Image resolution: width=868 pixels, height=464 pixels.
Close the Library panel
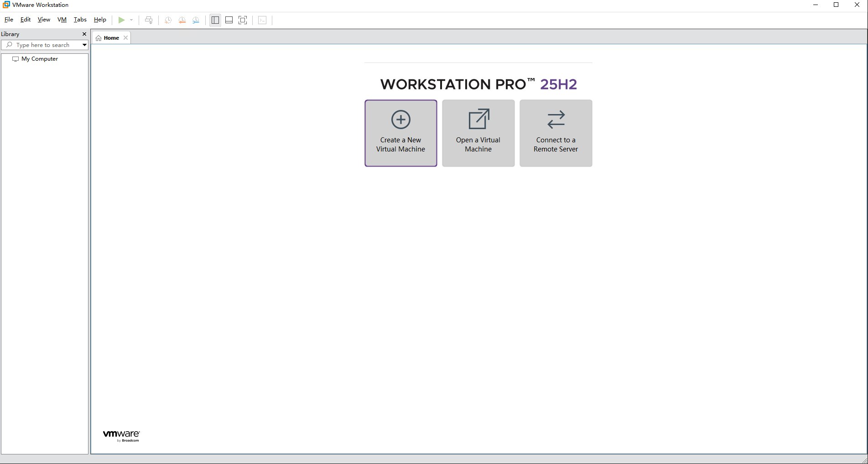[84, 34]
